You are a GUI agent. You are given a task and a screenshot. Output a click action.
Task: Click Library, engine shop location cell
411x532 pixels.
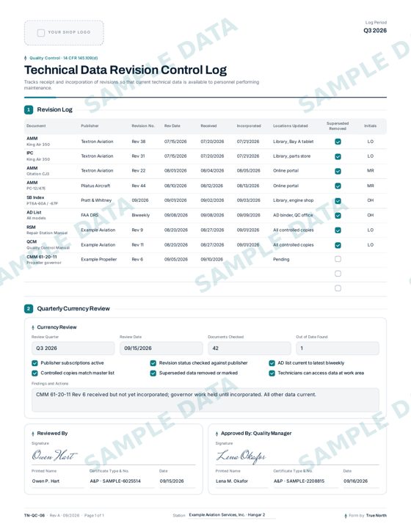coord(294,200)
